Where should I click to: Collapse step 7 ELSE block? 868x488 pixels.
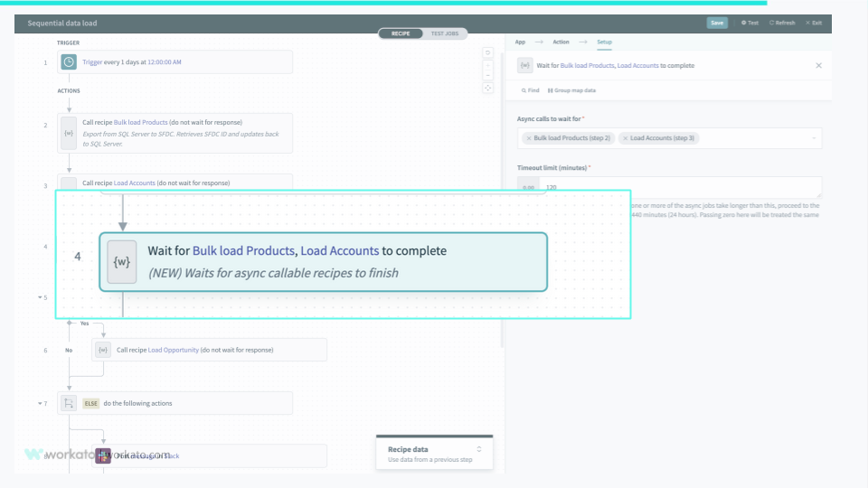pyautogui.click(x=40, y=403)
